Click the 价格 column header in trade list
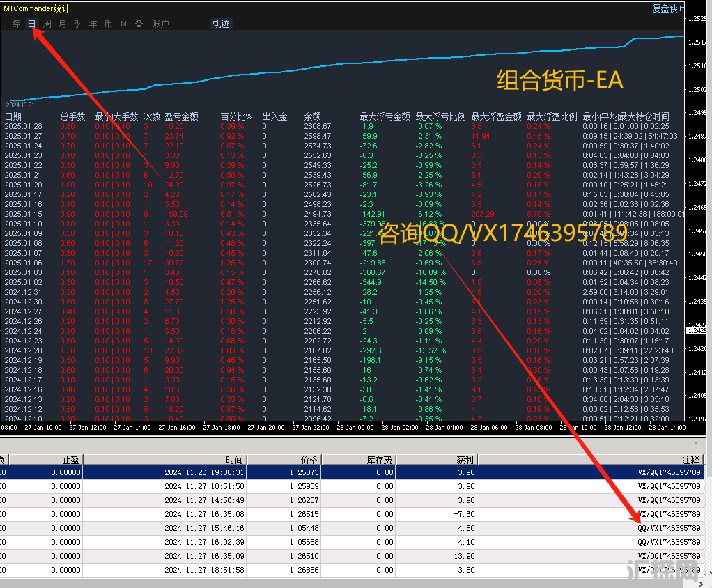 click(x=284, y=460)
